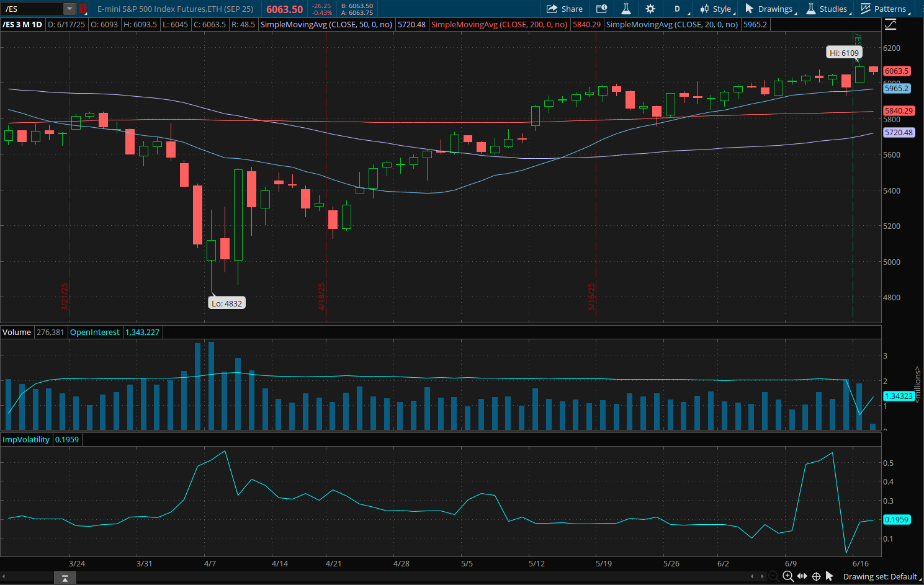Click SimpleMovingAvg 20 study label

point(672,24)
